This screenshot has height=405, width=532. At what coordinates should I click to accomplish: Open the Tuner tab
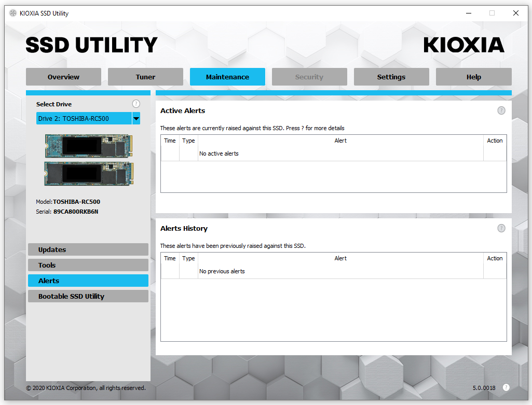pos(145,77)
